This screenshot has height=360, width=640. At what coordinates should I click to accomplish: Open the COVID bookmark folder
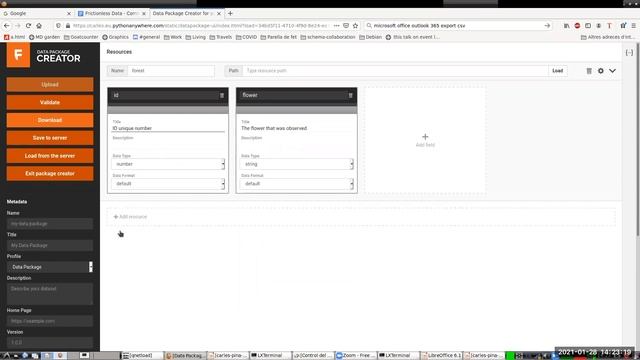(247, 37)
